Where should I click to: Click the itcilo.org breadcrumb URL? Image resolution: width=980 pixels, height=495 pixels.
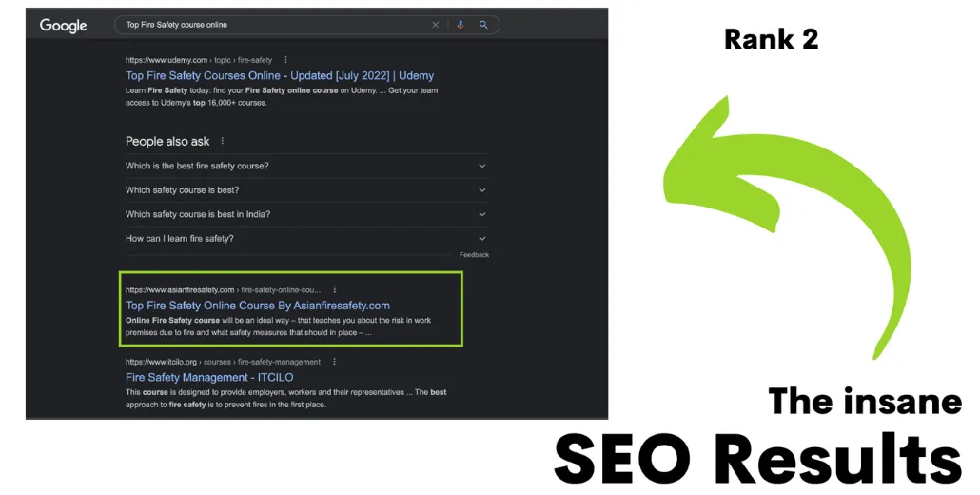(223, 362)
